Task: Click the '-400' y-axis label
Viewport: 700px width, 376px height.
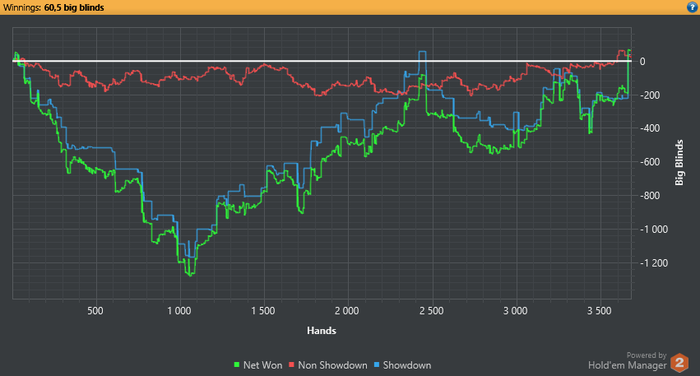Action: pos(650,129)
